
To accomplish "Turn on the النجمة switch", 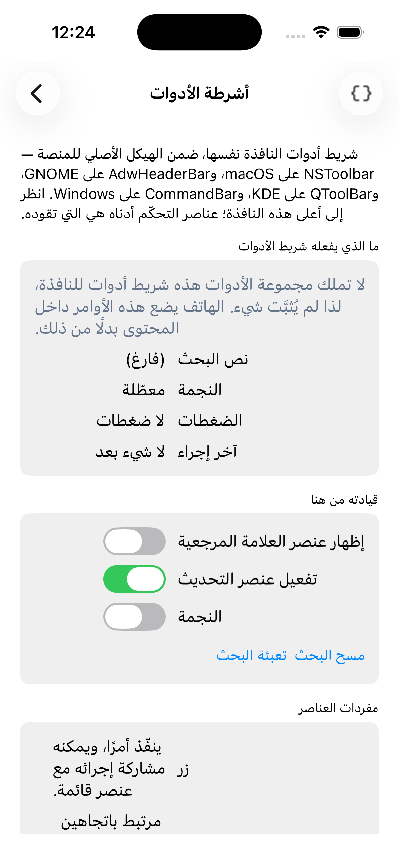I will click(x=134, y=617).
